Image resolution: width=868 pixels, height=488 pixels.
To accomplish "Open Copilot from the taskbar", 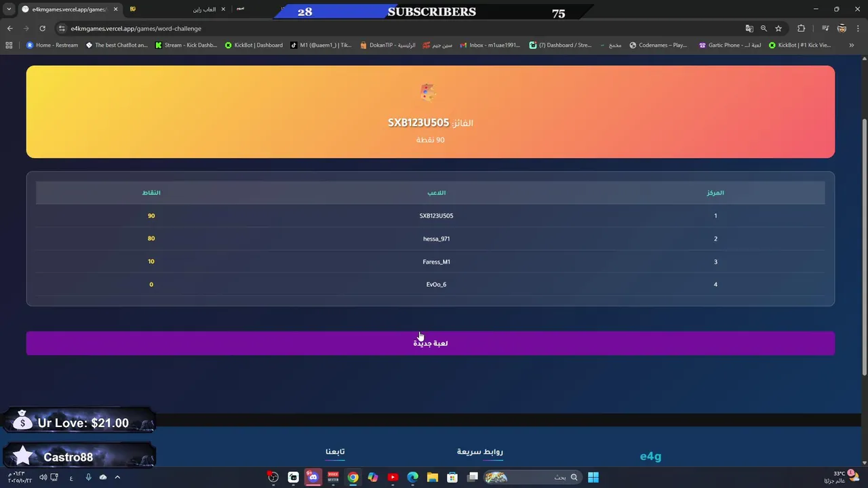I will click(373, 477).
